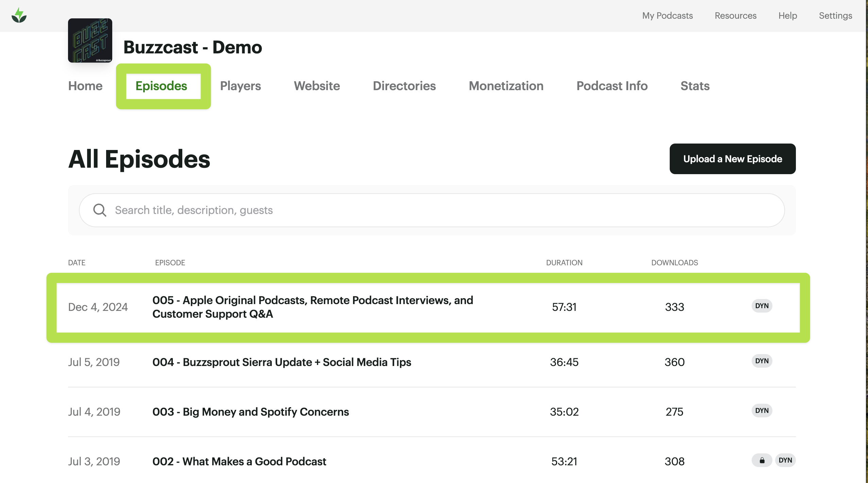Viewport: 868px width, 483px height.
Task: Click the DYN badge on episode 003
Action: point(762,411)
